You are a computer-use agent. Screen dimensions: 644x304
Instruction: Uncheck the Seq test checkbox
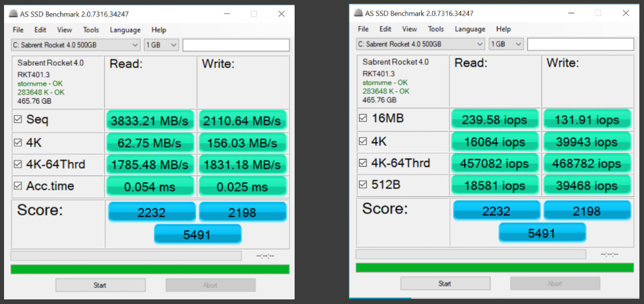pyautogui.click(x=19, y=120)
